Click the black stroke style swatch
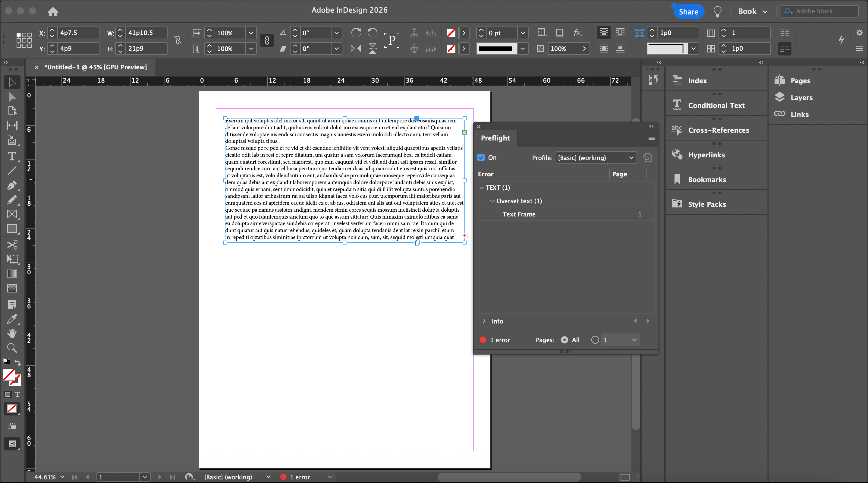This screenshot has width=868, height=483. (496, 49)
